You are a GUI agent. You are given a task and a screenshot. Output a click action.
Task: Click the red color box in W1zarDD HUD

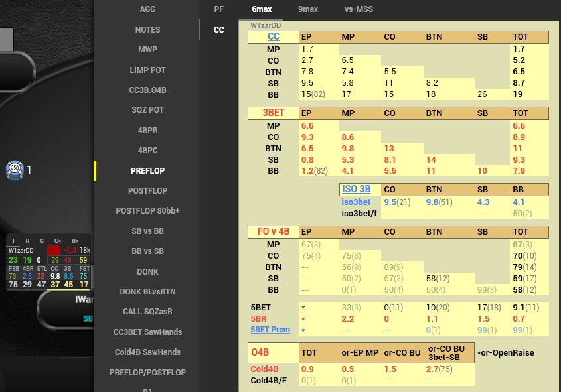[x=54, y=250]
